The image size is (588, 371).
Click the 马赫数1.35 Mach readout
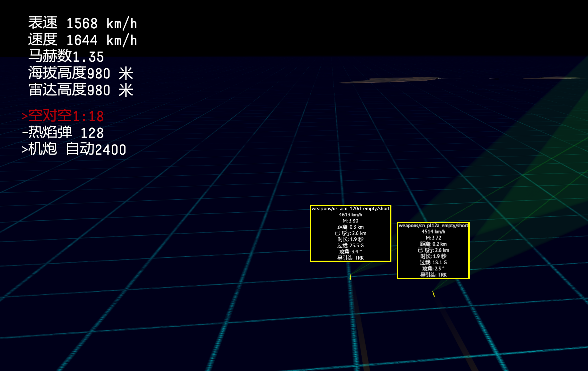pyautogui.click(x=66, y=57)
